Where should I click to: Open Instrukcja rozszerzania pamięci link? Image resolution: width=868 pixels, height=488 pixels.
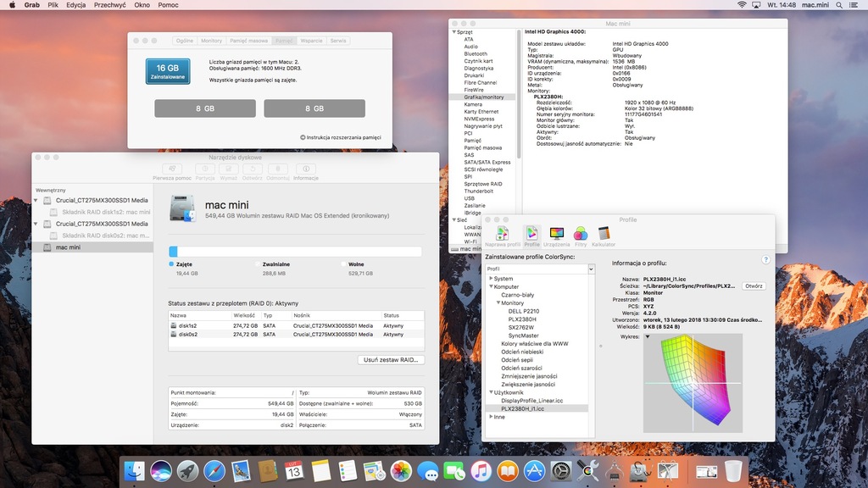click(341, 137)
